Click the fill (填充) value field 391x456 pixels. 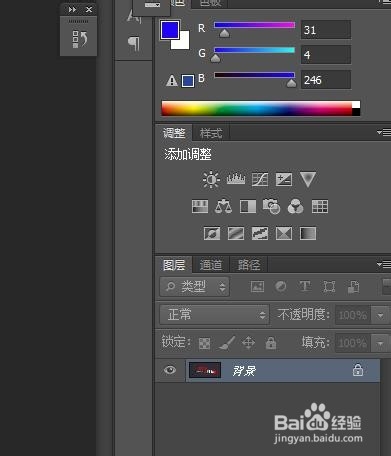pos(353,343)
